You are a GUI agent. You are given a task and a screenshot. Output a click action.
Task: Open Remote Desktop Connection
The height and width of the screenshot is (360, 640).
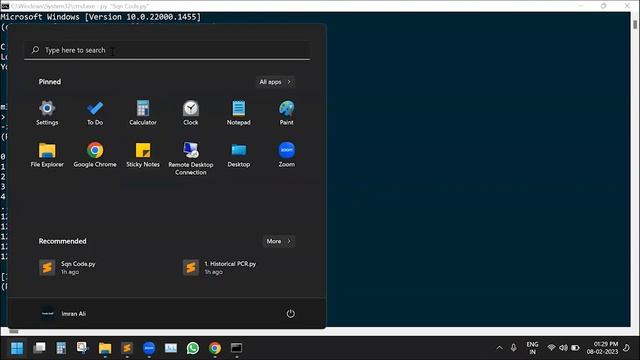191,159
